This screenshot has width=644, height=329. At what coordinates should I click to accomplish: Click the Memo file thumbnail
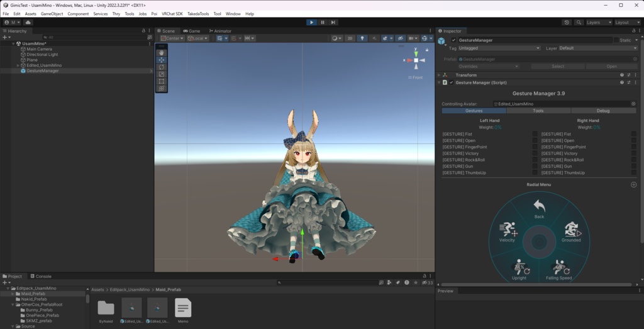click(x=183, y=308)
